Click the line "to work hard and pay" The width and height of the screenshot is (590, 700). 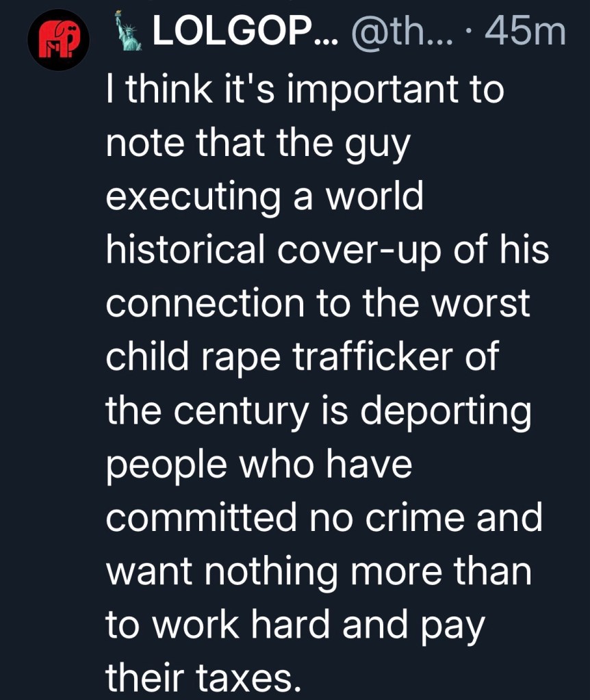(x=294, y=623)
